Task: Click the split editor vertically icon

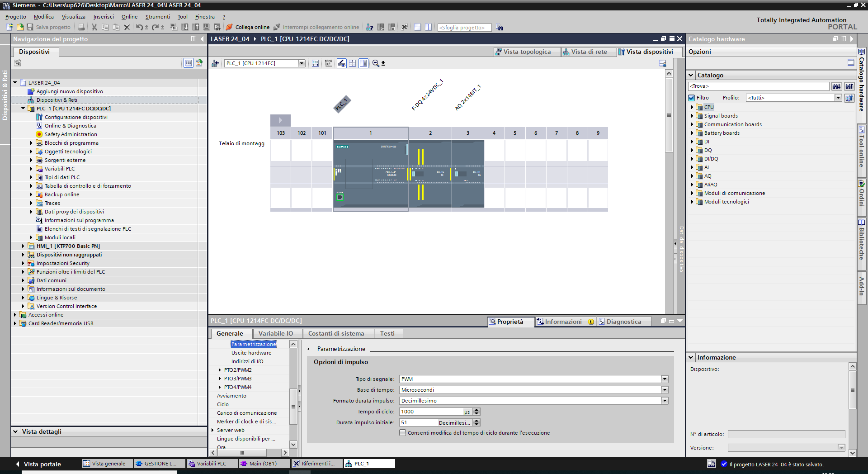Action: click(428, 27)
